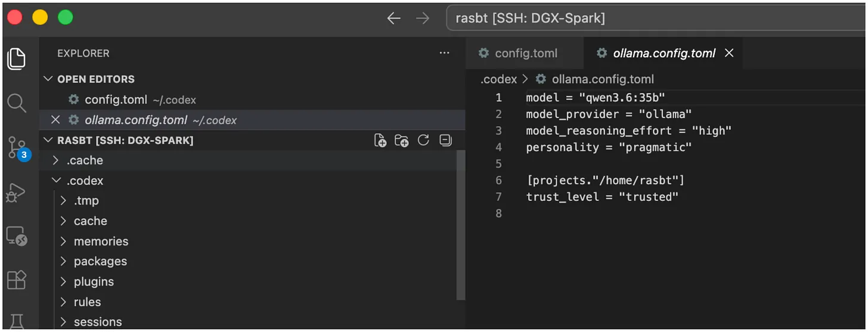Click the rasbt SSH DGX-Spark command center
This screenshot has width=868, height=332.
(x=656, y=18)
